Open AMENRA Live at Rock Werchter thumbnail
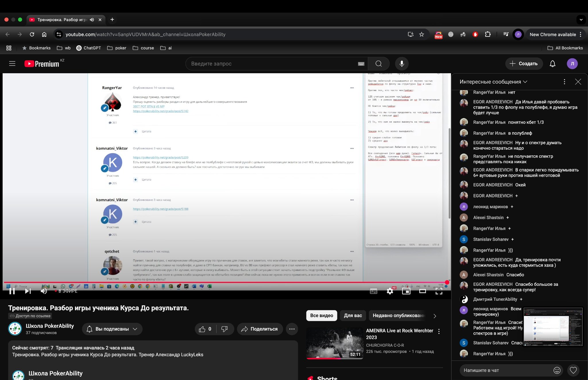The width and height of the screenshot is (588, 380). click(335, 343)
